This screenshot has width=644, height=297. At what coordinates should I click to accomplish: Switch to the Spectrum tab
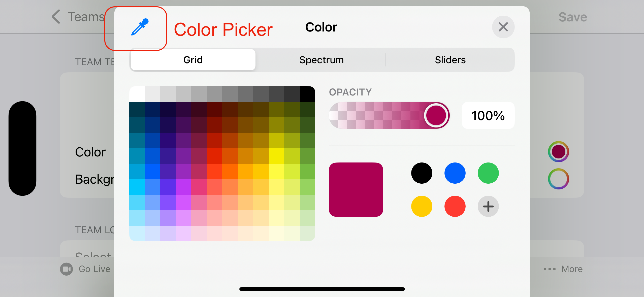321,59
